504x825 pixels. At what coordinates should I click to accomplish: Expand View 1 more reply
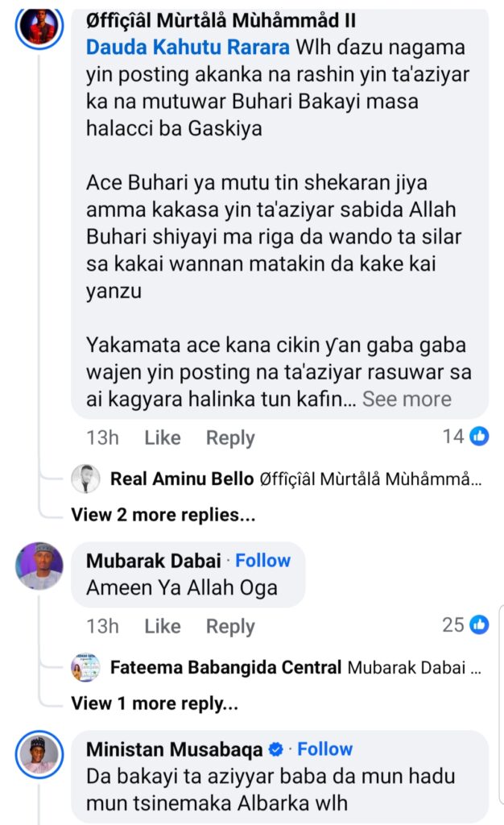coord(155,703)
